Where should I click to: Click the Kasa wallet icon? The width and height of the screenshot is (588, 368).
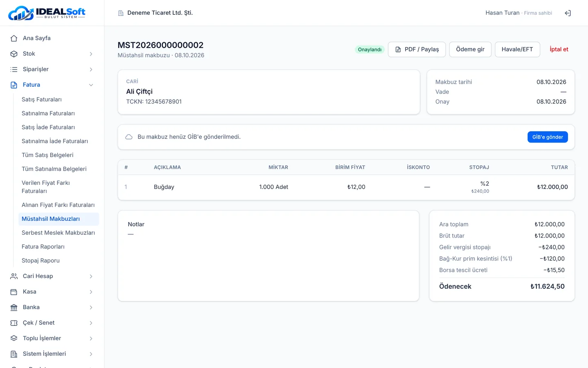14,292
